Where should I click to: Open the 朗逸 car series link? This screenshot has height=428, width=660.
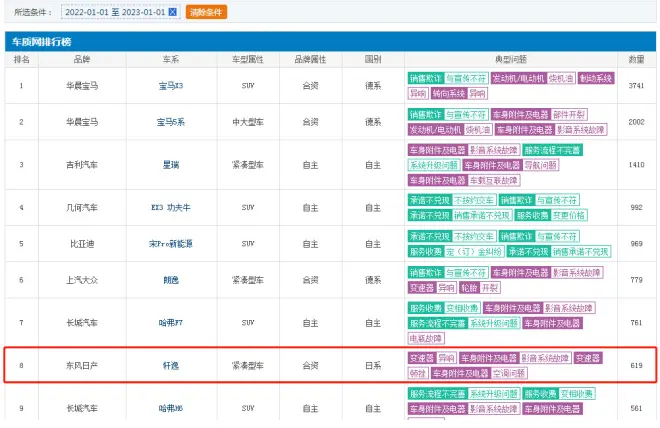pos(171,280)
